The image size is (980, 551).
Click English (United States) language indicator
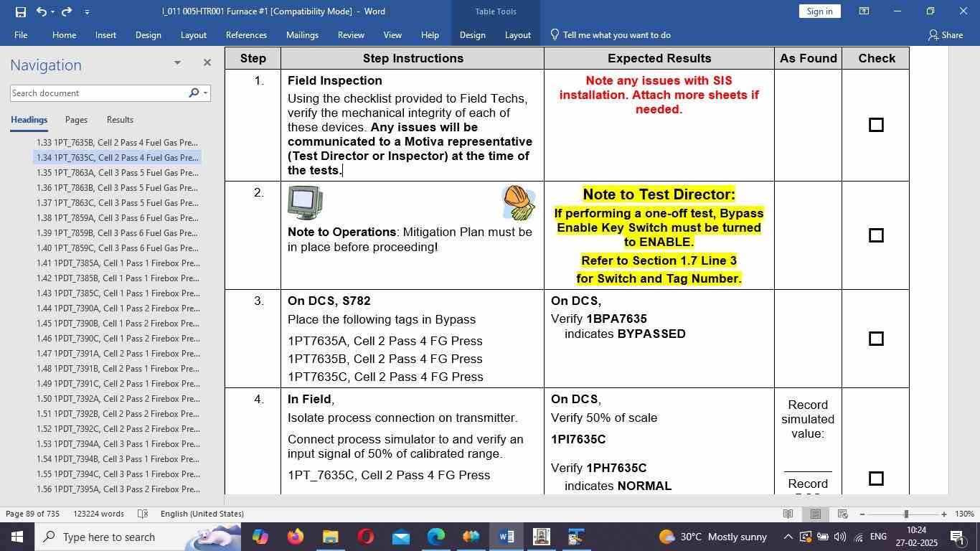pyautogui.click(x=202, y=514)
